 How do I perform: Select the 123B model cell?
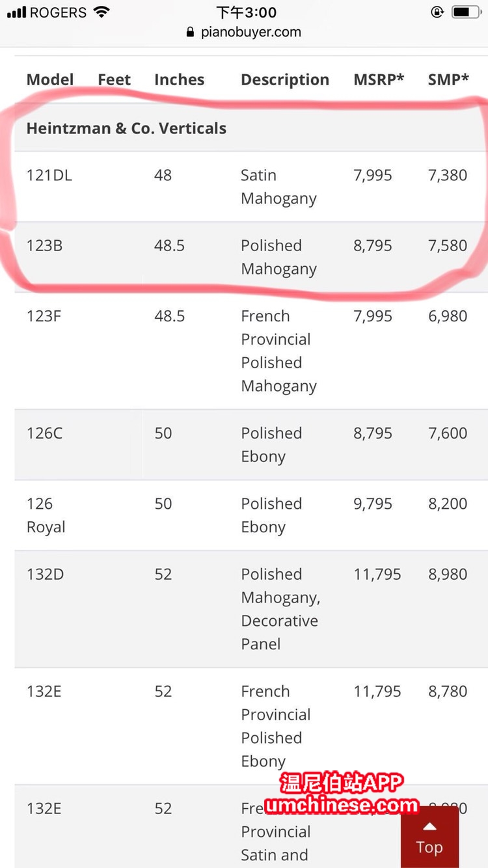click(x=44, y=245)
